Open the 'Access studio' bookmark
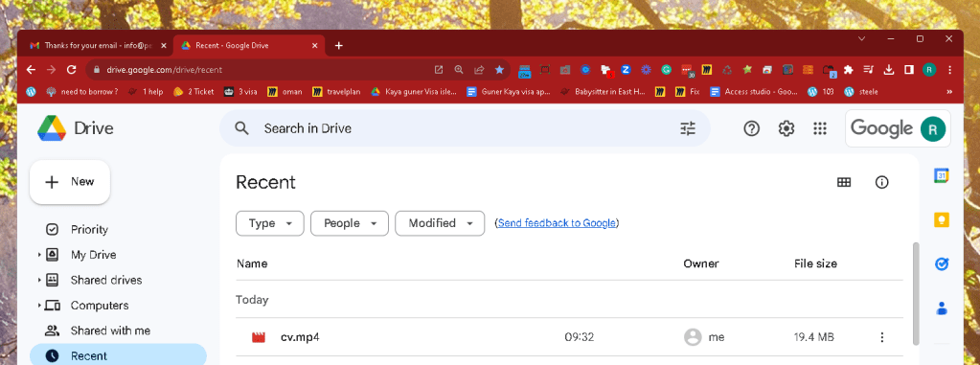 754,92
